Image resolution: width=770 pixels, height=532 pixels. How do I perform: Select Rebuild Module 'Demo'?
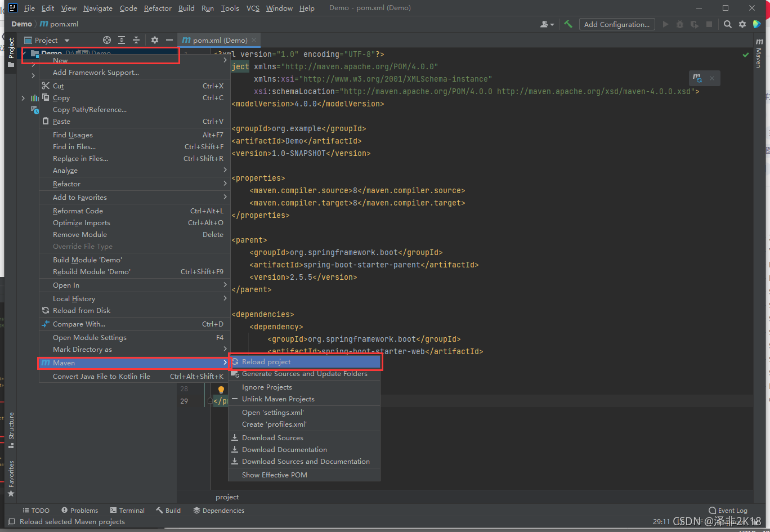pos(134,271)
